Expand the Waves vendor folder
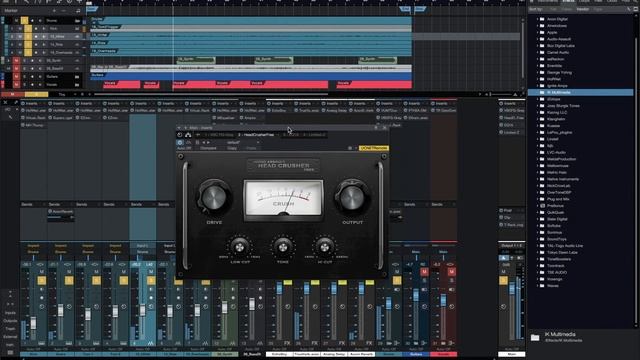640x360 pixels. pyautogui.click(x=538, y=285)
